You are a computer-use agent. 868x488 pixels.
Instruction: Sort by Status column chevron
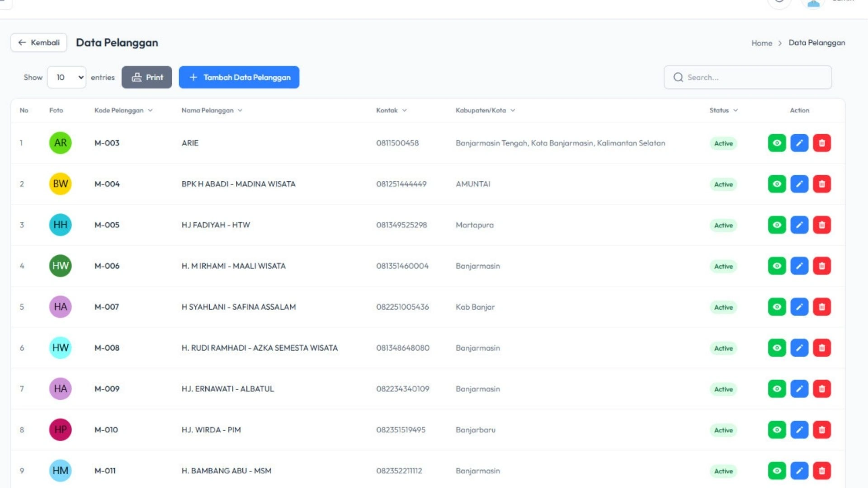(x=736, y=110)
